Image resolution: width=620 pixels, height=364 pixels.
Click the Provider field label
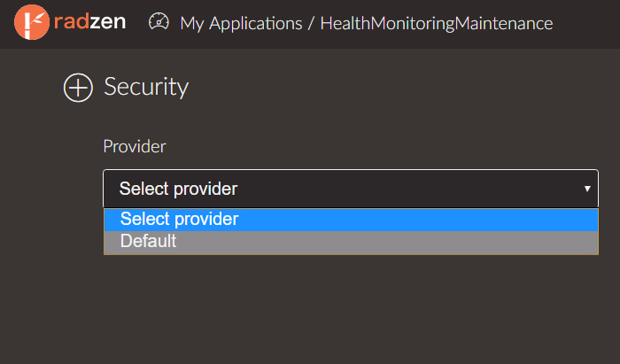tap(135, 147)
